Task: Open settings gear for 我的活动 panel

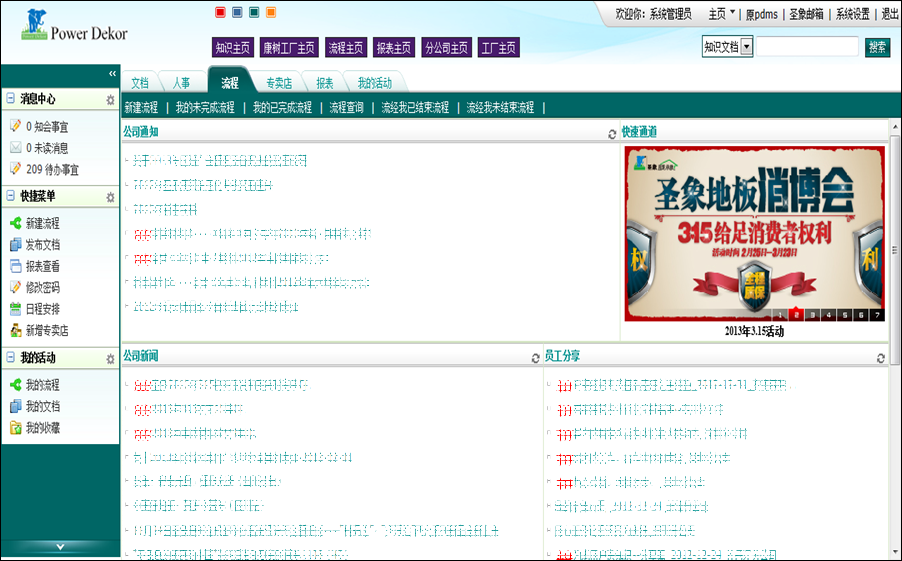Action: (x=110, y=359)
